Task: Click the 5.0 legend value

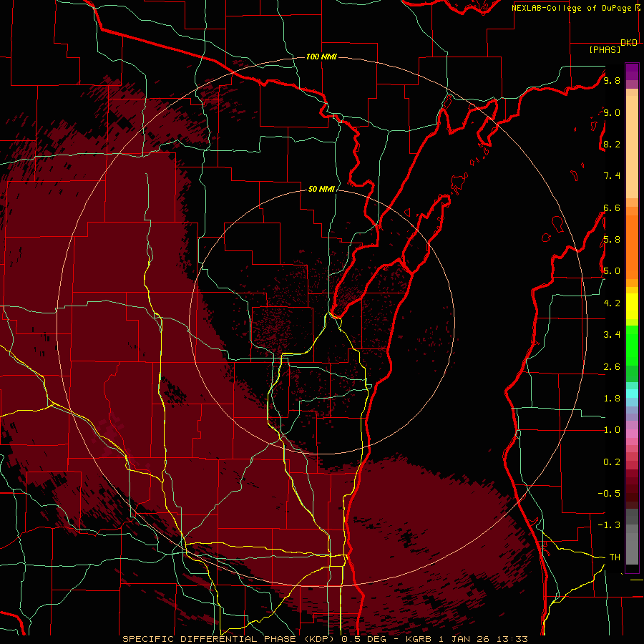Action: click(x=612, y=271)
